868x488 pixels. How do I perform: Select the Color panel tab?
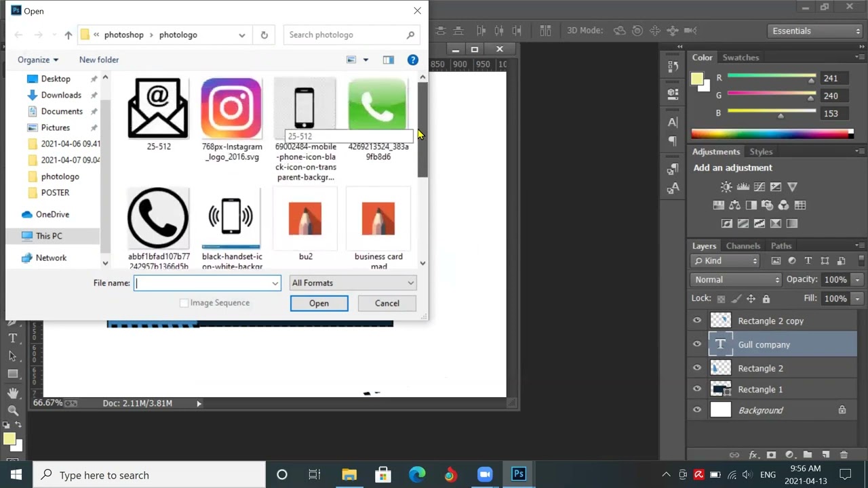703,58
